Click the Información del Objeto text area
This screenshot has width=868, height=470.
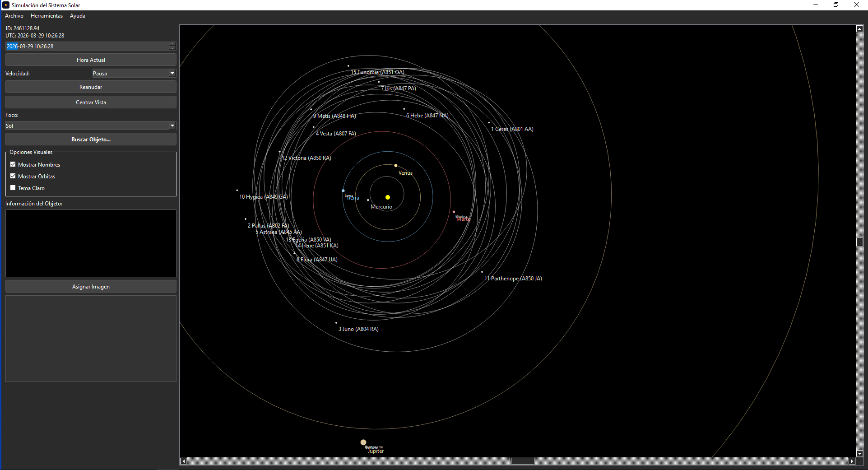point(91,243)
